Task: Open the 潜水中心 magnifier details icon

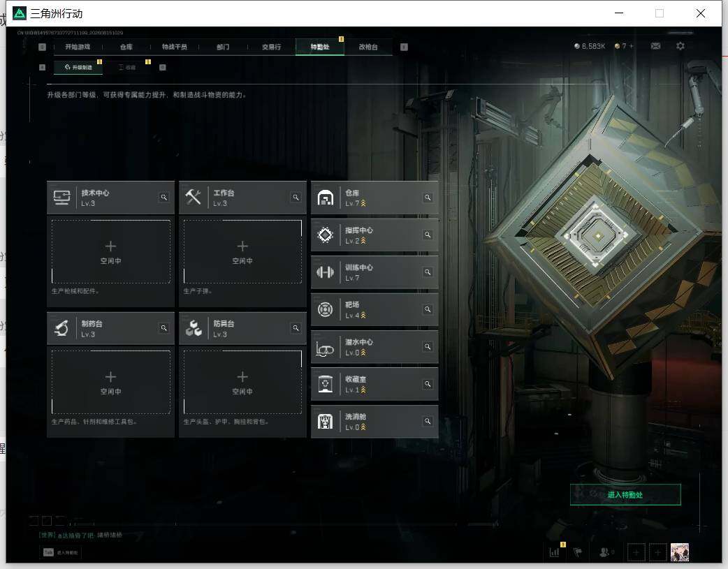Action: (428, 347)
